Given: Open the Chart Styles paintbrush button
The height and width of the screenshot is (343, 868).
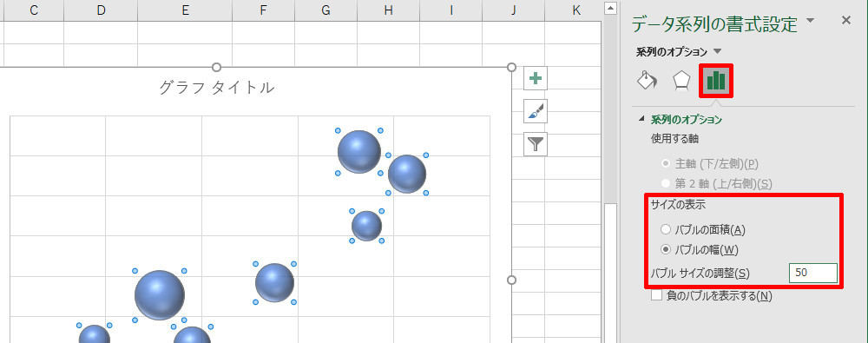Looking at the screenshot, I should [x=536, y=111].
